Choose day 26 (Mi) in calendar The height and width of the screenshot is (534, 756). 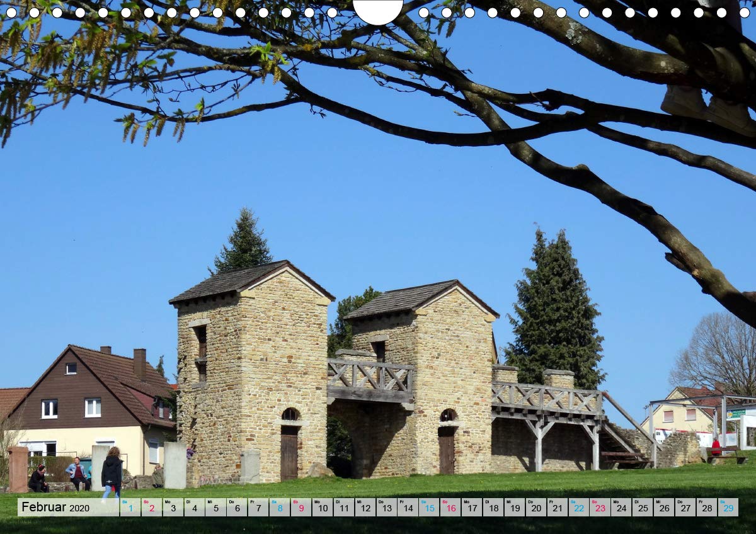coord(663,508)
